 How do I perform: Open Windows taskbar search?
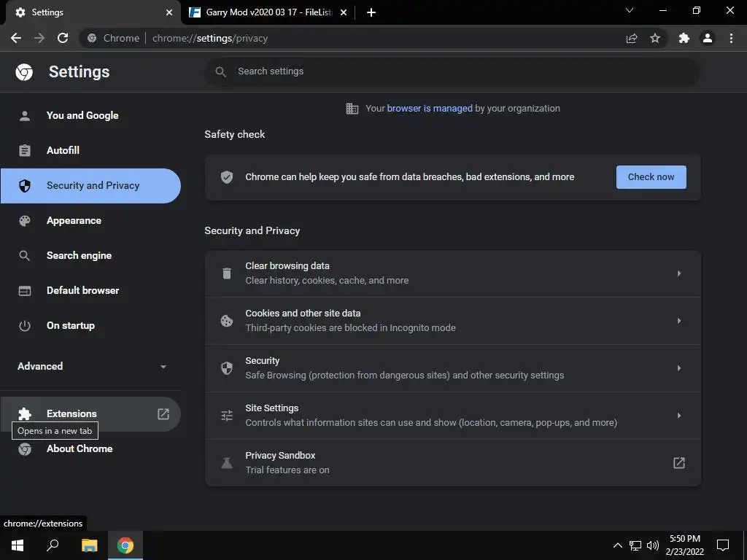(53, 545)
